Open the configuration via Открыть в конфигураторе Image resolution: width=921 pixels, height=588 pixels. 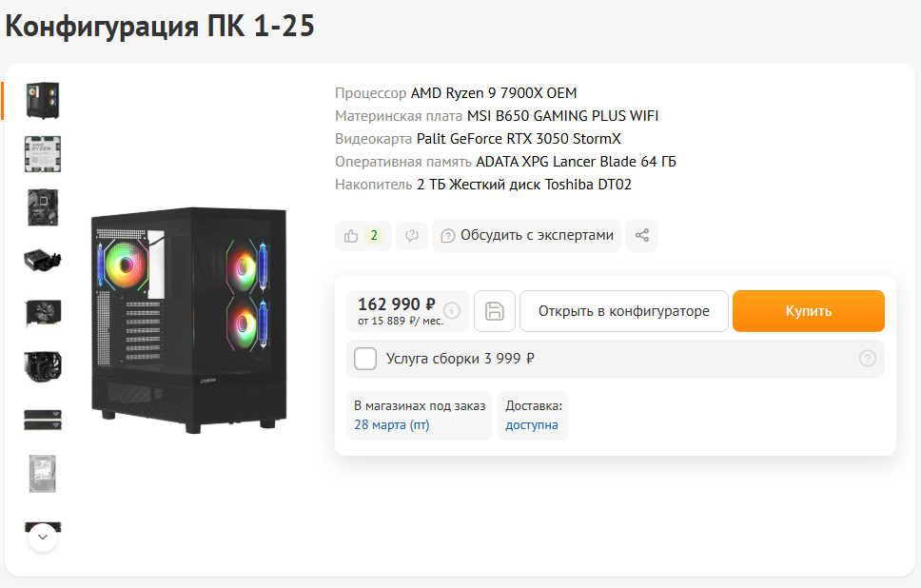(x=624, y=311)
